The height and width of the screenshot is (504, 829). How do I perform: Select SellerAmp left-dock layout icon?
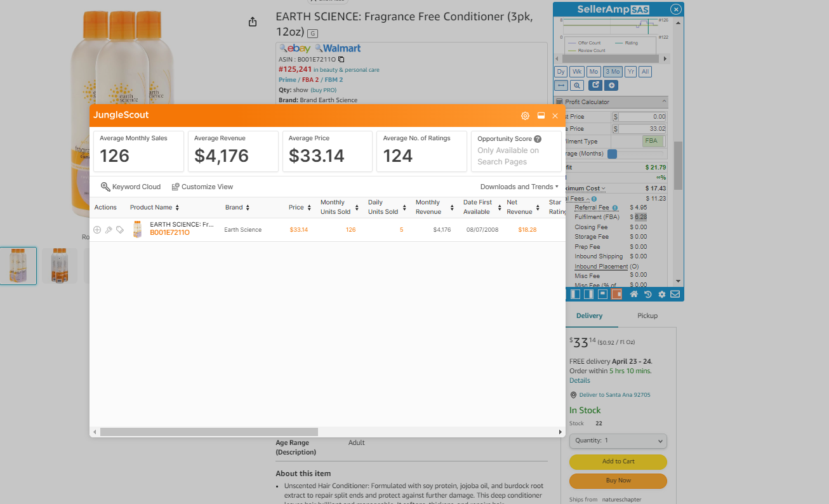(575, 295)
